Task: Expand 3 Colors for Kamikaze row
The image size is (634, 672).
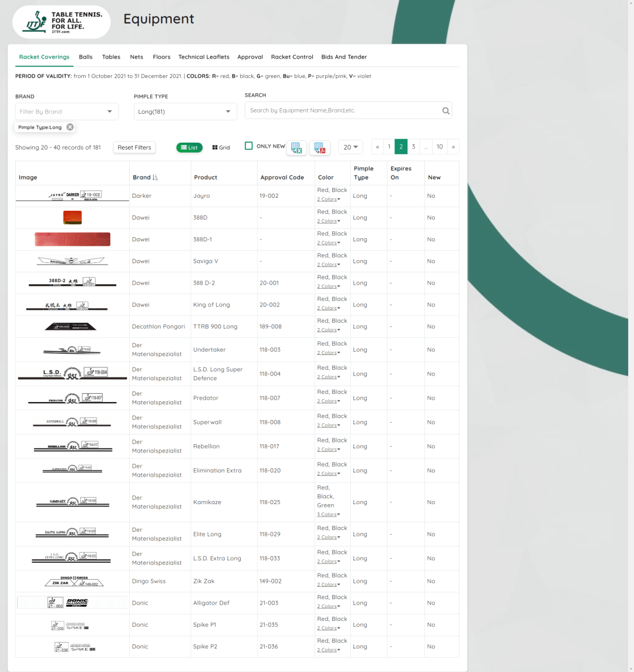Action: coord(329,515)
